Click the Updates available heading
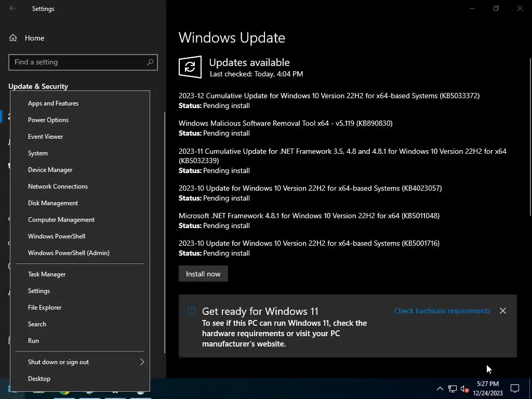The image size is (532, 399). (x=249, y=62)
